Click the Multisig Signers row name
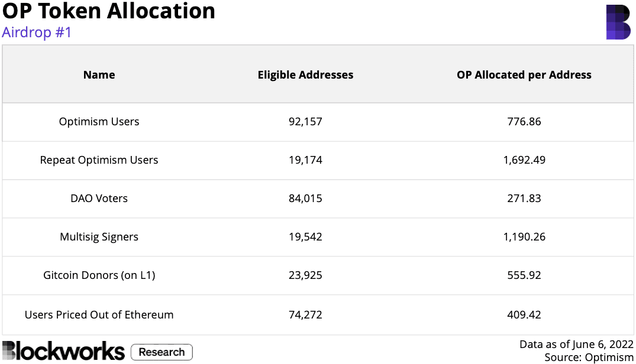 [99, 237]
